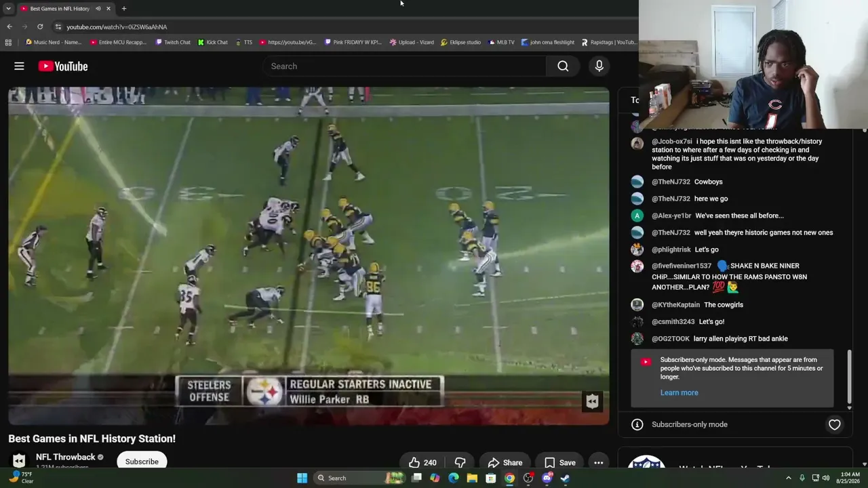Close the Best Games in NFL History tab
Image resolution: width=868 pixels, height=488 pixels.
pos(108,8)
